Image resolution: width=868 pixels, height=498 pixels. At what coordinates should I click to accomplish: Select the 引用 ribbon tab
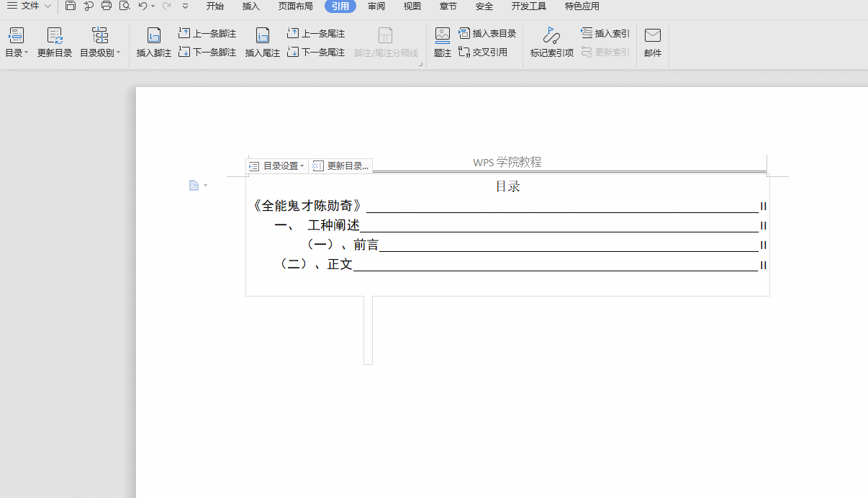tap(340, 6)
